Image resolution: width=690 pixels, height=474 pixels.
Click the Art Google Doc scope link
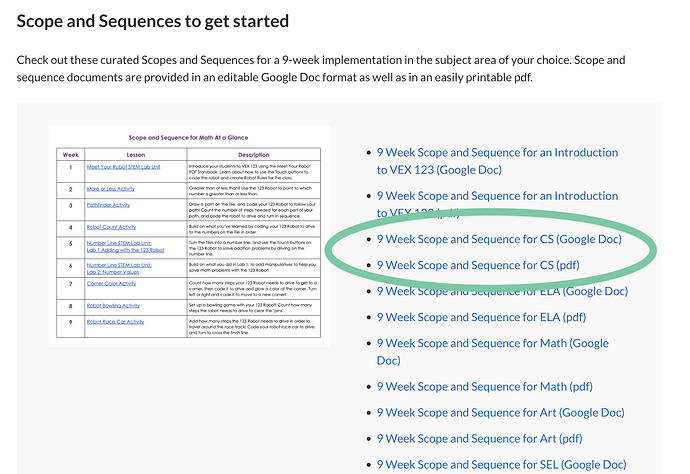500,412
